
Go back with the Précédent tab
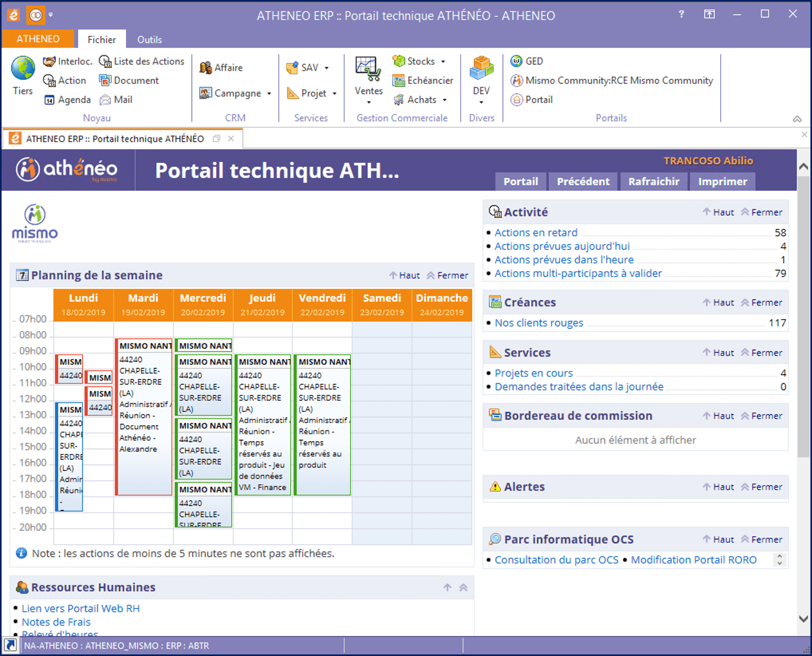583,182
